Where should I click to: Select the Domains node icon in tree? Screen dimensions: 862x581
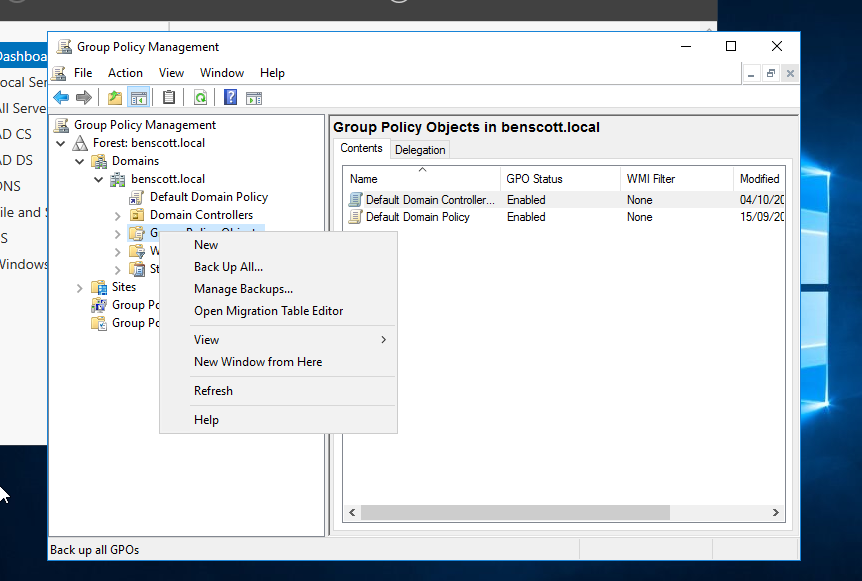99,161
